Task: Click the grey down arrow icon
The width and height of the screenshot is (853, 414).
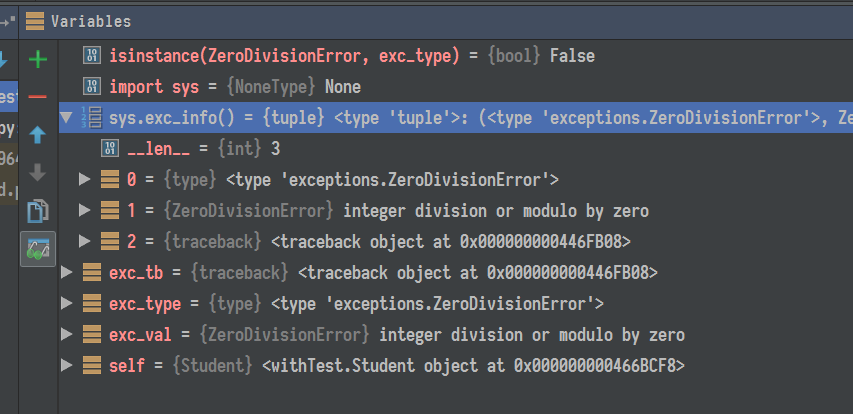Action: 38,172
